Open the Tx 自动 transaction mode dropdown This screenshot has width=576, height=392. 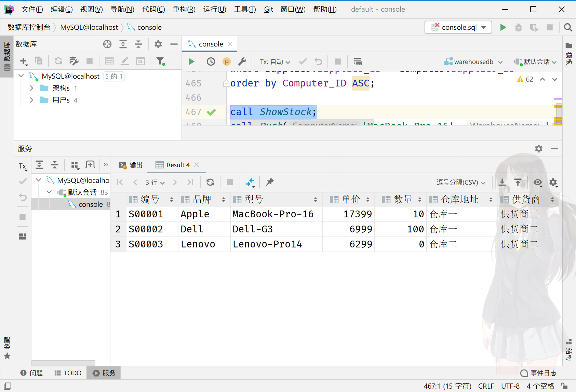click(x=275, y=62)
